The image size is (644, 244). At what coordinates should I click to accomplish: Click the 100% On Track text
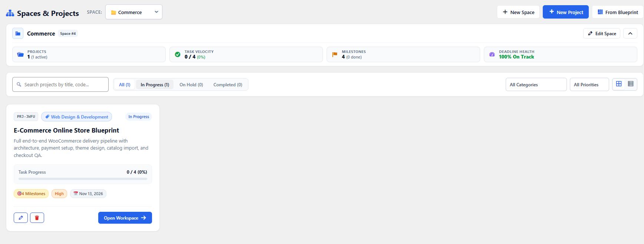coord(516,57)
